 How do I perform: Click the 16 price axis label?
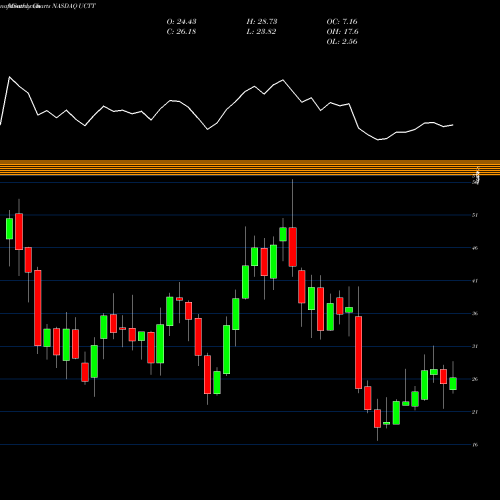475,444
